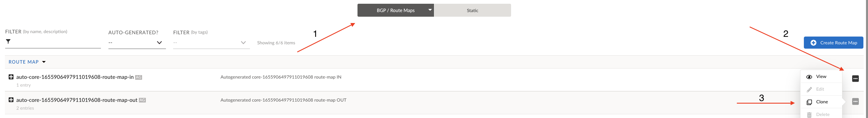
Task: Open three-dot actions menu for route-map-out
Action: tap(855, 102)
